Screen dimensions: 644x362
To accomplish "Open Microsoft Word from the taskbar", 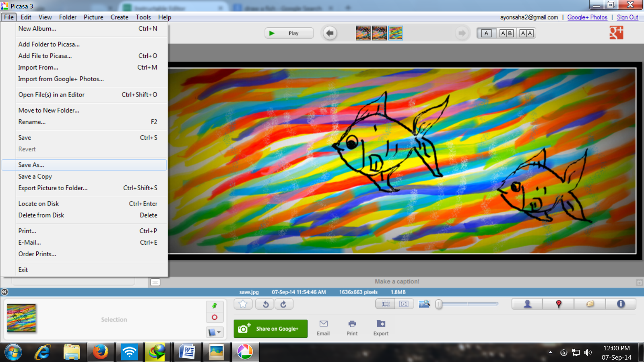I will pos(188,352).
